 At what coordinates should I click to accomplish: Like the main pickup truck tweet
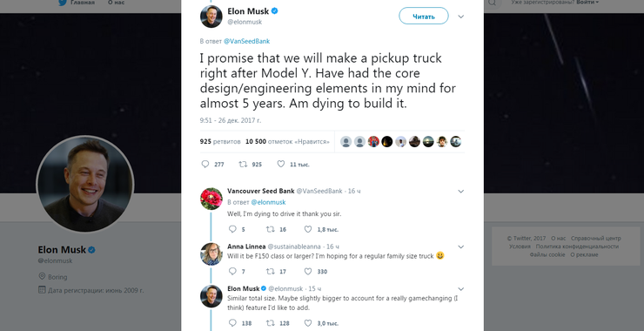pyautogui.click(x=281, y=164)
